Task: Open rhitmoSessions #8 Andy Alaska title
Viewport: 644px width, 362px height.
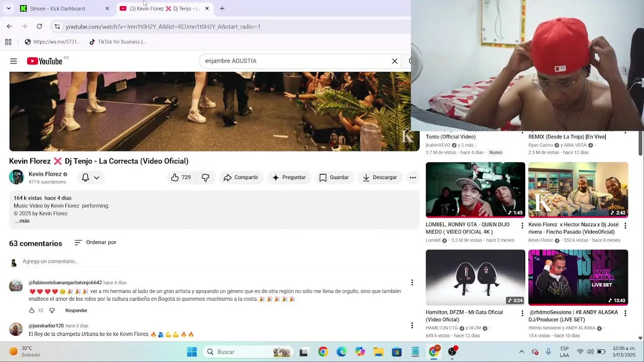Action: (573, 316)
